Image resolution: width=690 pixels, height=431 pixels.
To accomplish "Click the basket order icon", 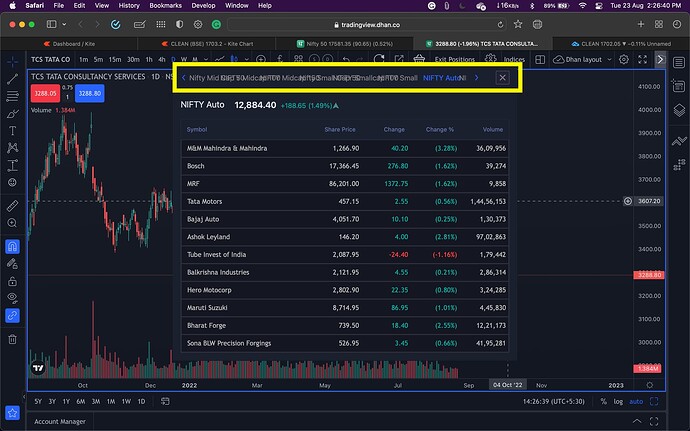I will point(419,59).
